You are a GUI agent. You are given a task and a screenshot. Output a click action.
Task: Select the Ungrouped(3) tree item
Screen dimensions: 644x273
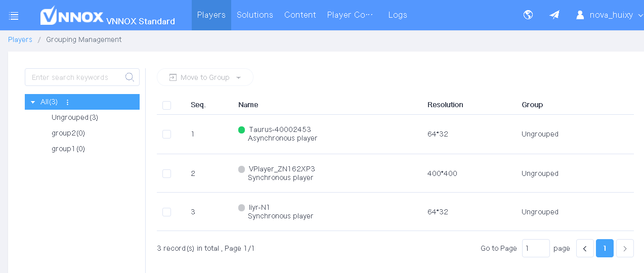click(x=75, y=117)
